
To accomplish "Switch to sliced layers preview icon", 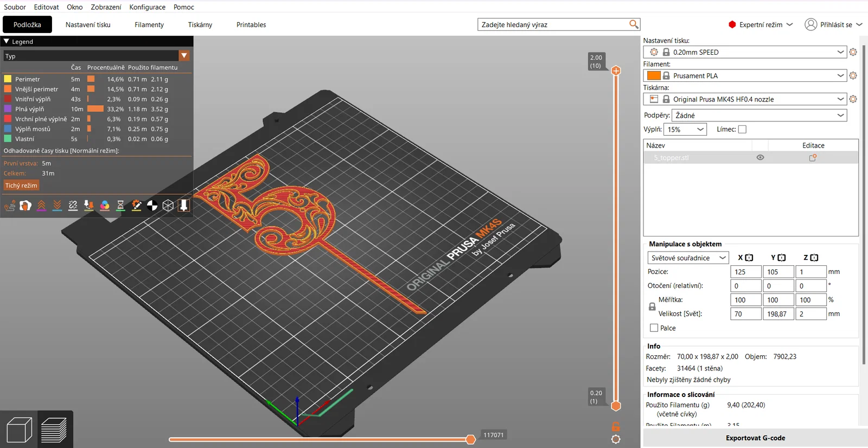I will click(x=54, y=430).
